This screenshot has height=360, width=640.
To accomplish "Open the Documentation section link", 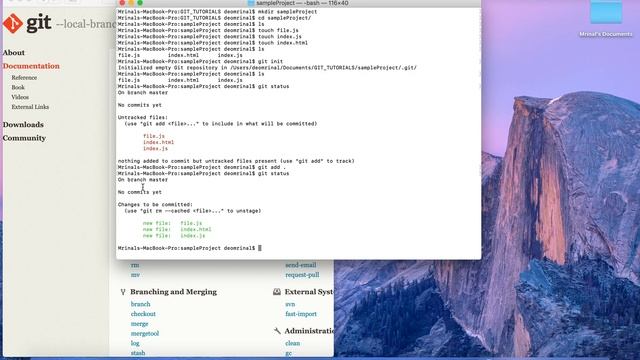I will [31, 66].
